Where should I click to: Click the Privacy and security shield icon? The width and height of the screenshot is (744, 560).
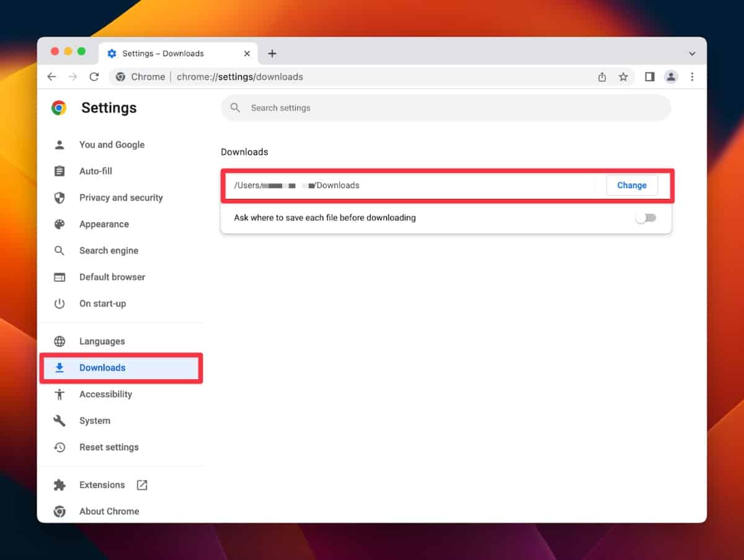pos(60,198)
